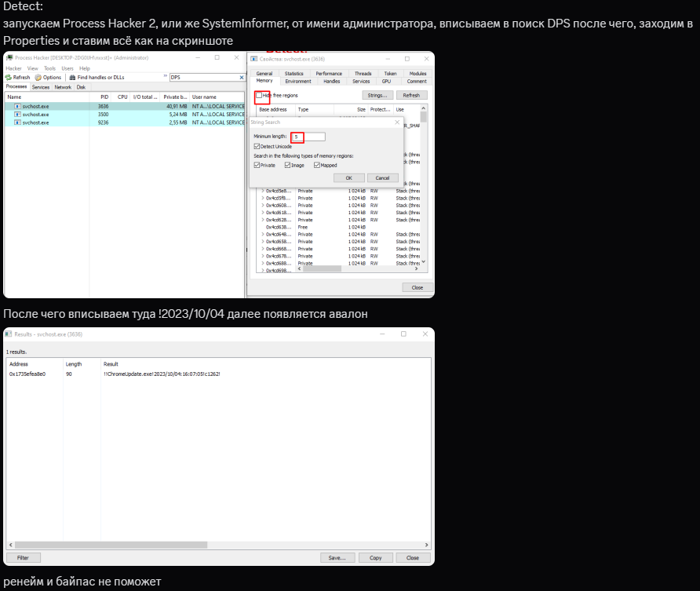The image size is (700, 591).
Task: Expand memory region 0x4cd678
Action: 262,256
